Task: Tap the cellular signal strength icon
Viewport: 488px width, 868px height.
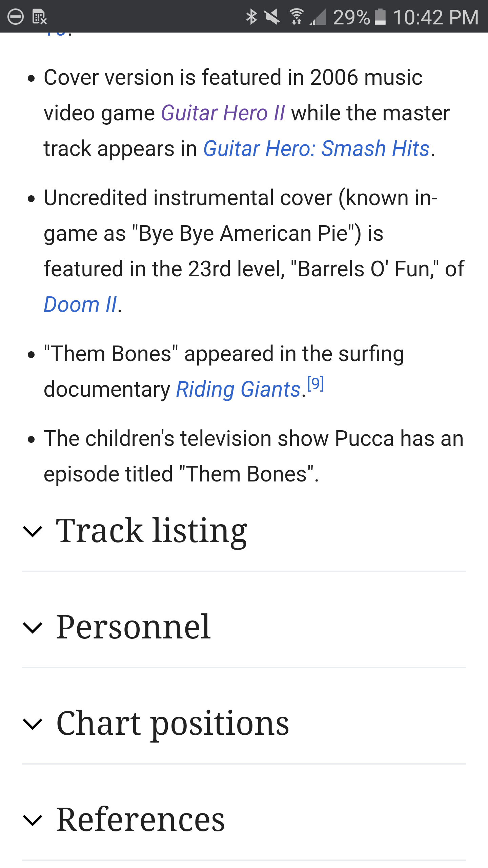Action: 318,17
